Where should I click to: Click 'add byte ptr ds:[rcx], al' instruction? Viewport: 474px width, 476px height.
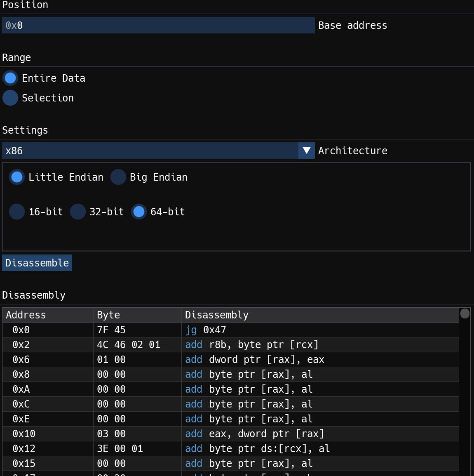point(258,449)
